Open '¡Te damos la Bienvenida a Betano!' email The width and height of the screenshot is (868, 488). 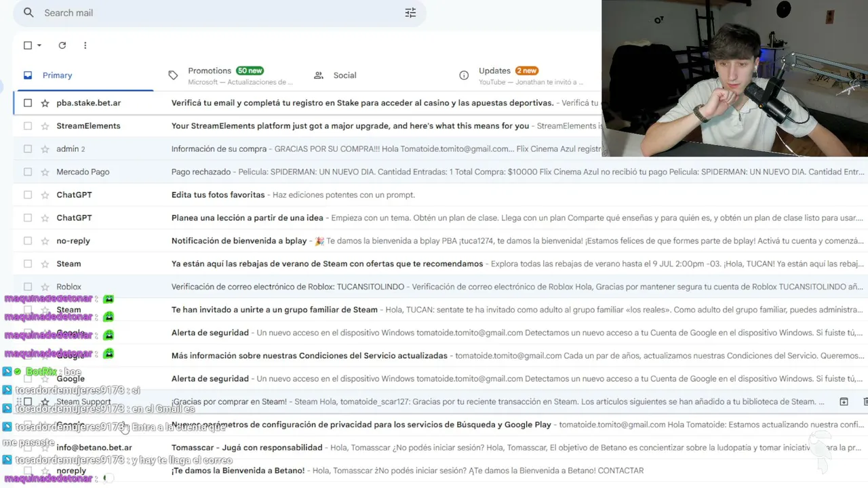pyautogui.click(x=238, y=471)
